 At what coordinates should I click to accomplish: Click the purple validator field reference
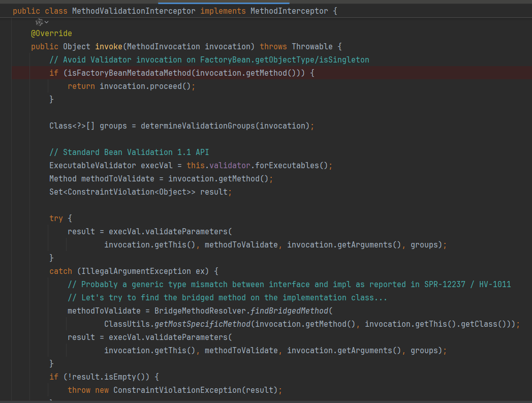tap(230, 166)
